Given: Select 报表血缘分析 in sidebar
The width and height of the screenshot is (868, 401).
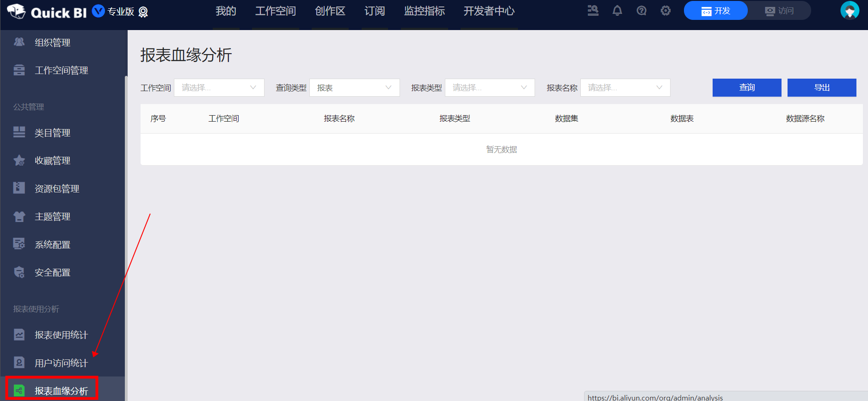Looking at the screenshot, I should click(x=62, y=390).
